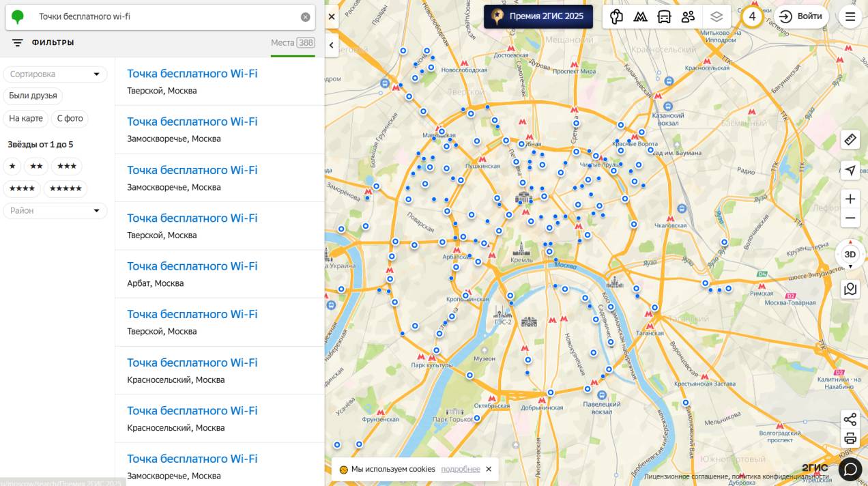This screenshot has height=486, width=868.
Task: Select the five-star rating filter
Action: [x=66, y=189]
